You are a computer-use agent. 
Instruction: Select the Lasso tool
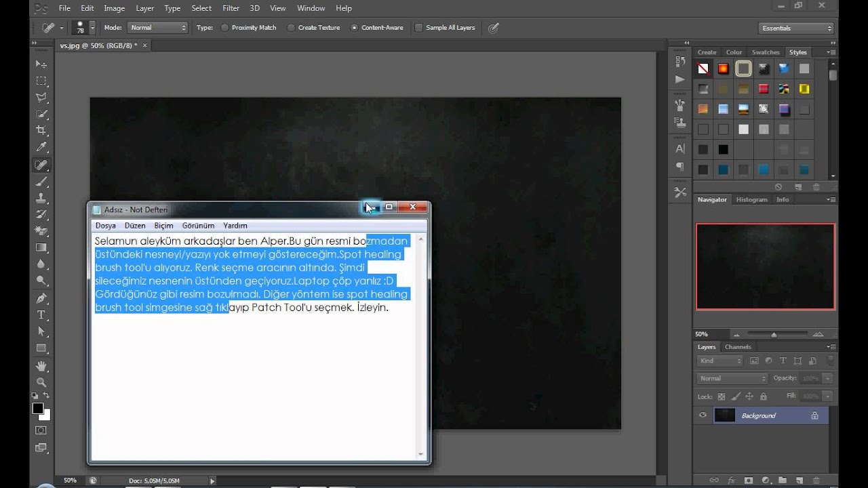pyautogui.click(x=41, y=98)
